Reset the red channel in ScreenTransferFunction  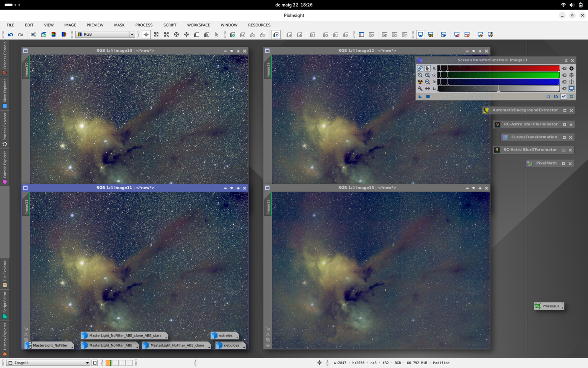(x=564, y=69)
